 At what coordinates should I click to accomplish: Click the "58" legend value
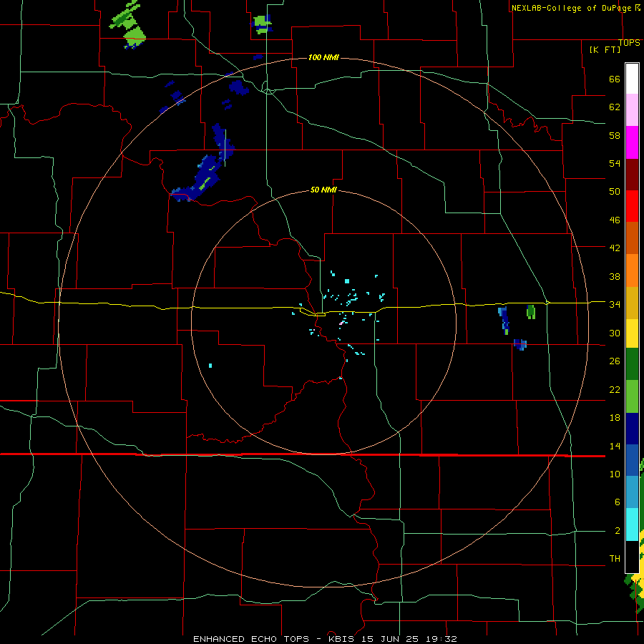615,135
